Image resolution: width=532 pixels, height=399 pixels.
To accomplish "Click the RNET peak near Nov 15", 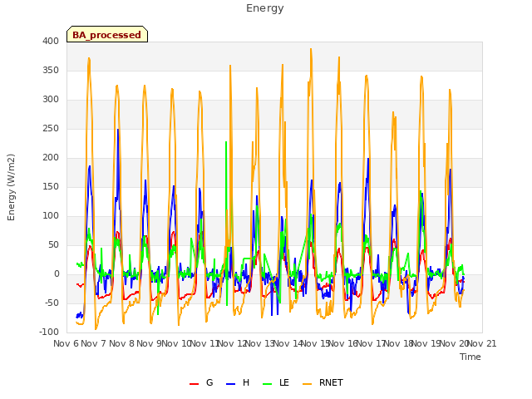I will [311, 49].
